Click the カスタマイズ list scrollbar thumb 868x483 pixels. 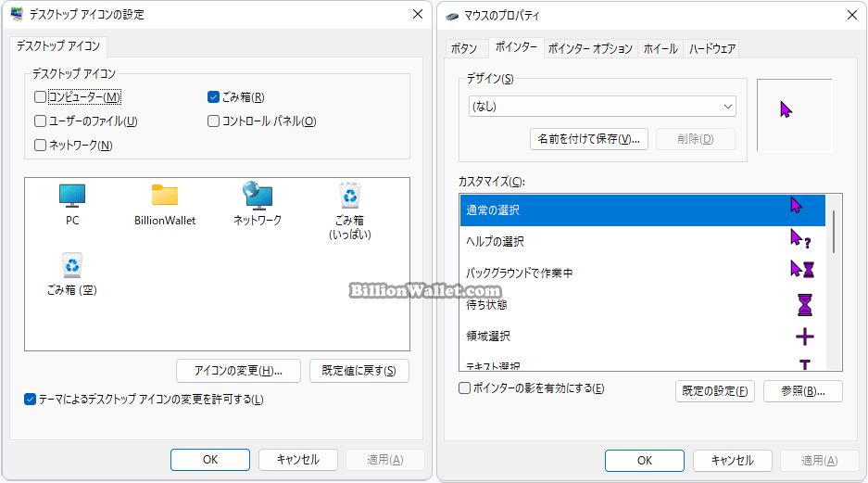pyautogui.click(x=834, y=232)
